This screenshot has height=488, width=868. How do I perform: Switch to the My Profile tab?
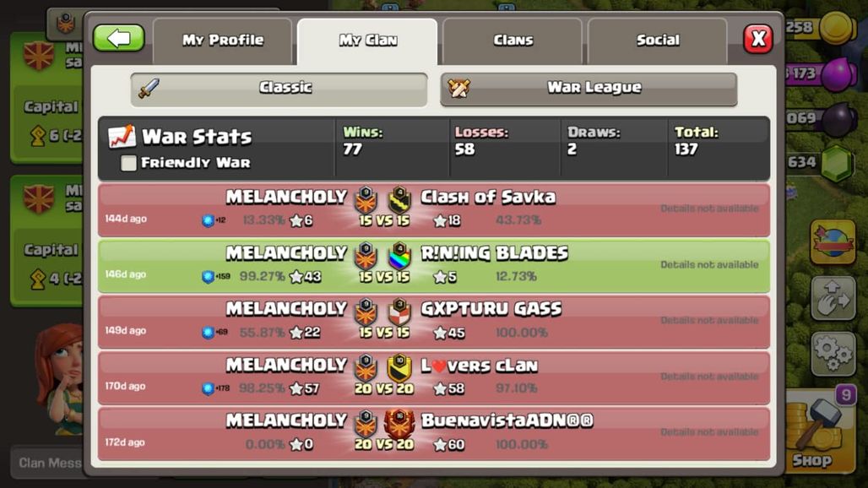point(223,41)
